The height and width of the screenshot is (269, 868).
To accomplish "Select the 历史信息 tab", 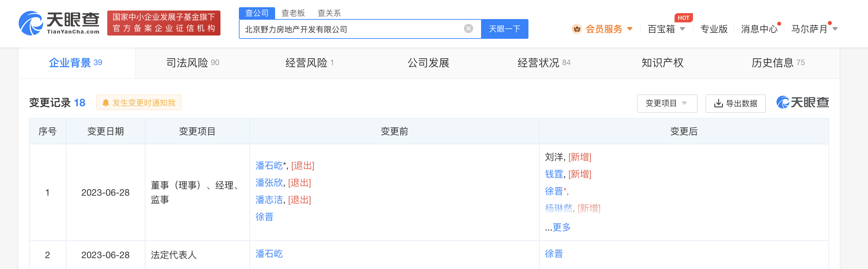I will point(778,63).
